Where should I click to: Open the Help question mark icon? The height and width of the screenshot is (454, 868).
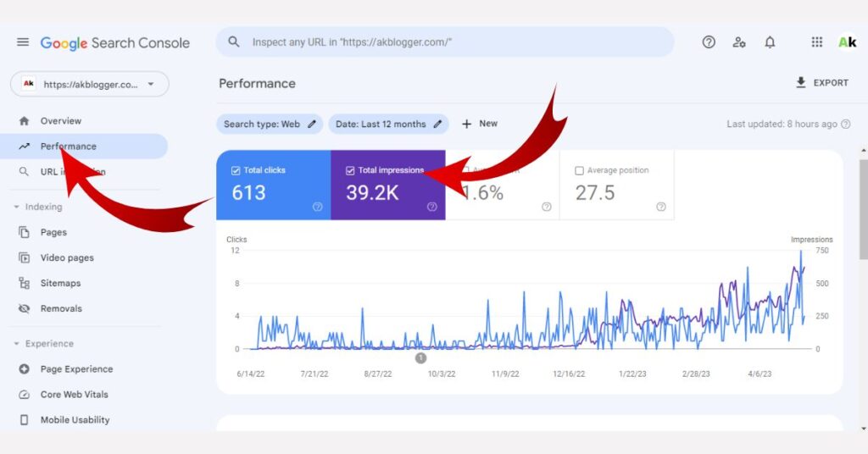[709, 42]
